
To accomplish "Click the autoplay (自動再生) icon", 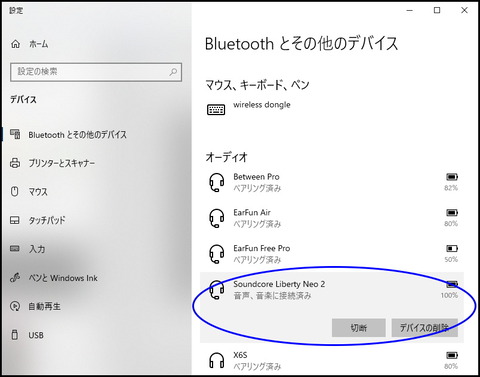I will pyautogui.click(x=15, y=306).
